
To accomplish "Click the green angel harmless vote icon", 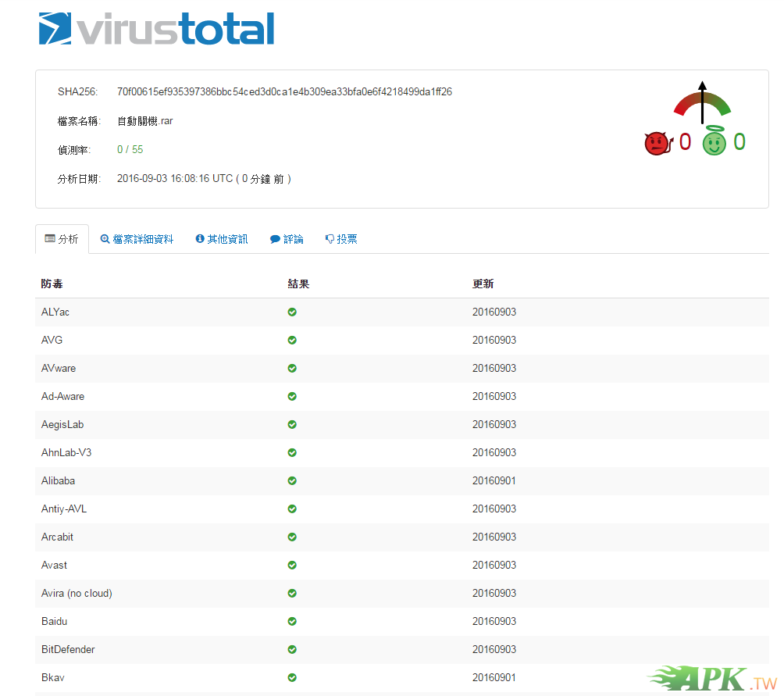I will coord(714,141).
